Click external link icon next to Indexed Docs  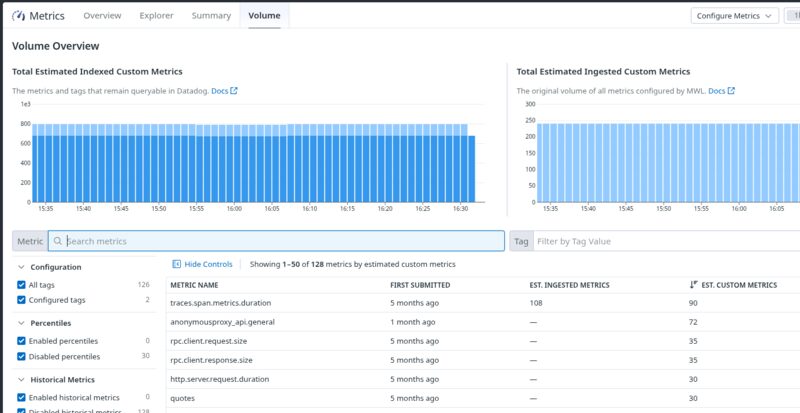click(x=234, y=91)
